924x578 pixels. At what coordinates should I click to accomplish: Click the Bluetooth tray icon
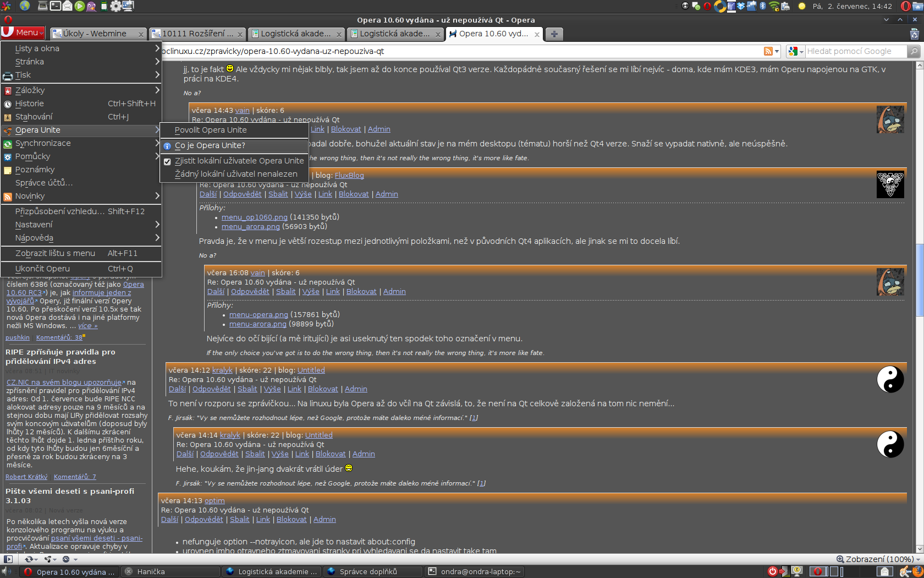click(763, 6)
